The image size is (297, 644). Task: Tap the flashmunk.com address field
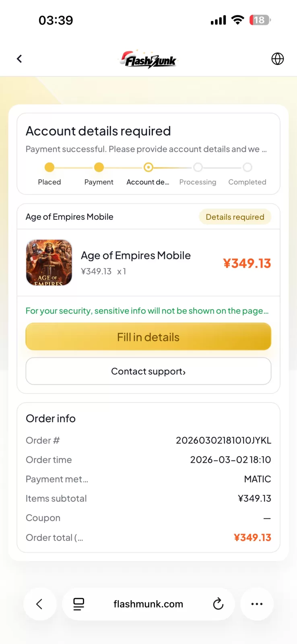pos(148,604)
